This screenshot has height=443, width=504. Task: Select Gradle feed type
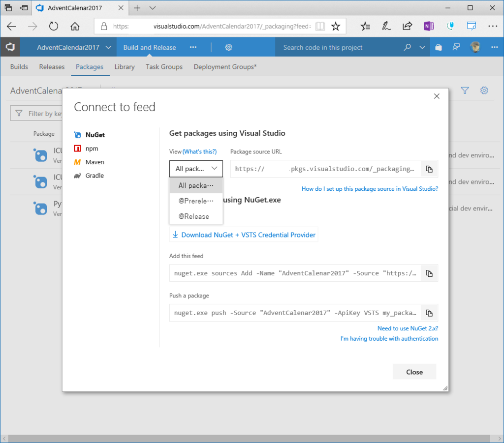(x=89, y=176)
